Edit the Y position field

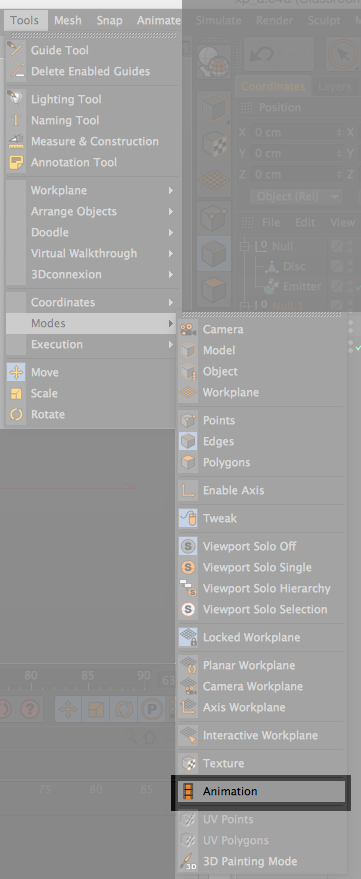coord(297,154)
